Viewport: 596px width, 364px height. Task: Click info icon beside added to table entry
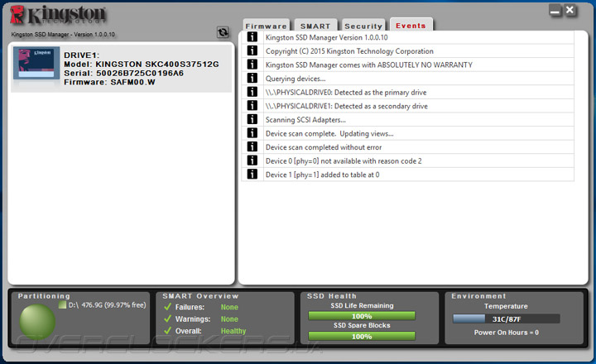[x=252, y=174]
